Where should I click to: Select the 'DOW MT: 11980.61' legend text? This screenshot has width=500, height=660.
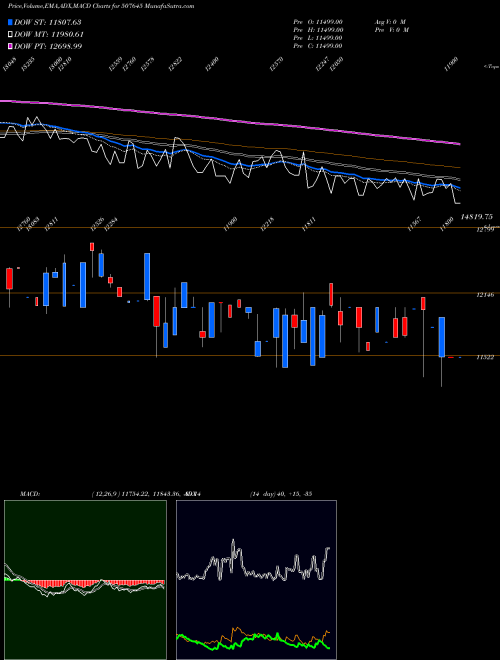click(48, 35)
